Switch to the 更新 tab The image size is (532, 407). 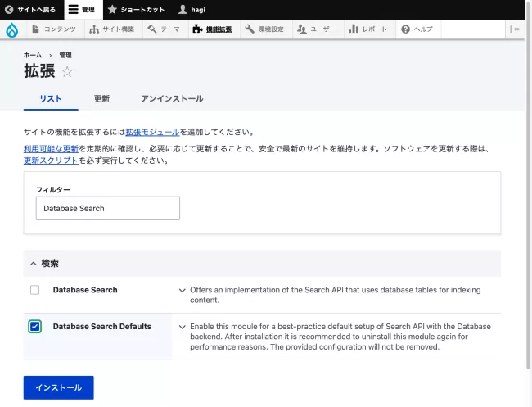coord(101,98)
